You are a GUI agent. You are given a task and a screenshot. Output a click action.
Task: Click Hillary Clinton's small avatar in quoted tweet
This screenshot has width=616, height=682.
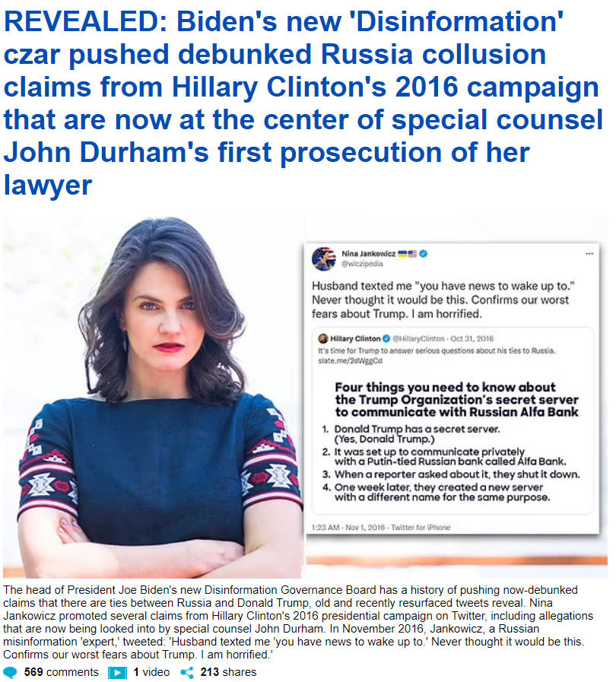[322, 338]
